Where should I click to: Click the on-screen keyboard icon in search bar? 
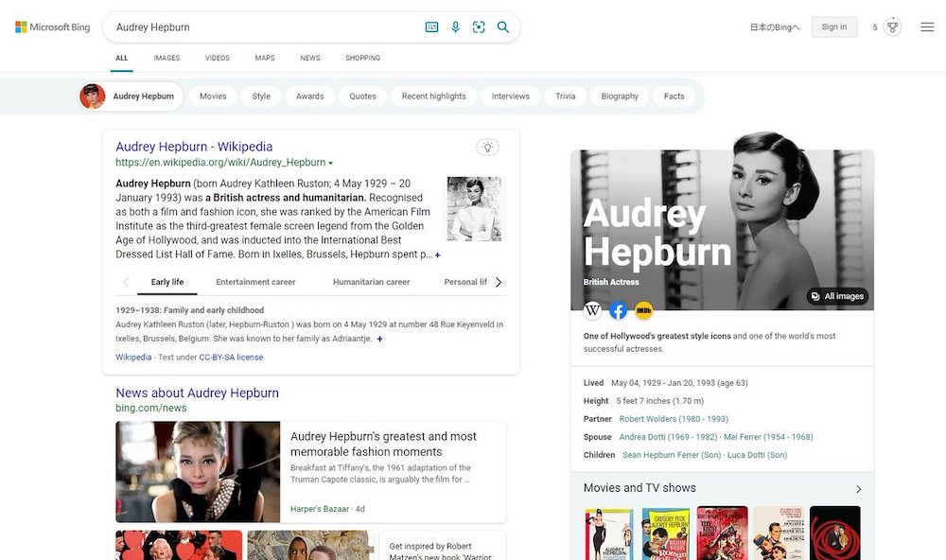pos(431,27)
